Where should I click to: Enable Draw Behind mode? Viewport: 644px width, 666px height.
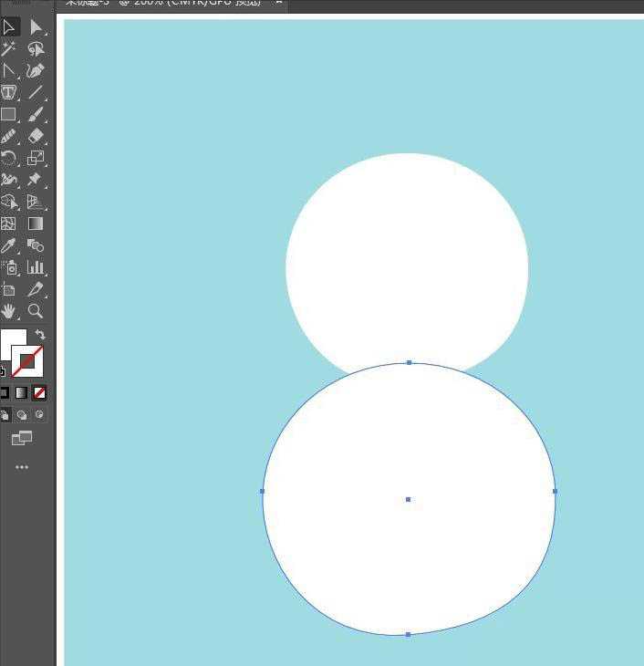tap(22, 415)
